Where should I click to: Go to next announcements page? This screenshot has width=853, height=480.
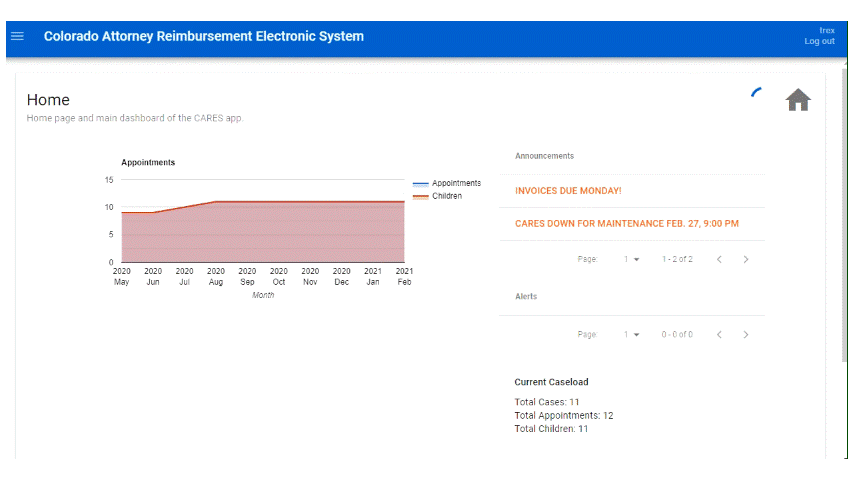coord(746,260)
